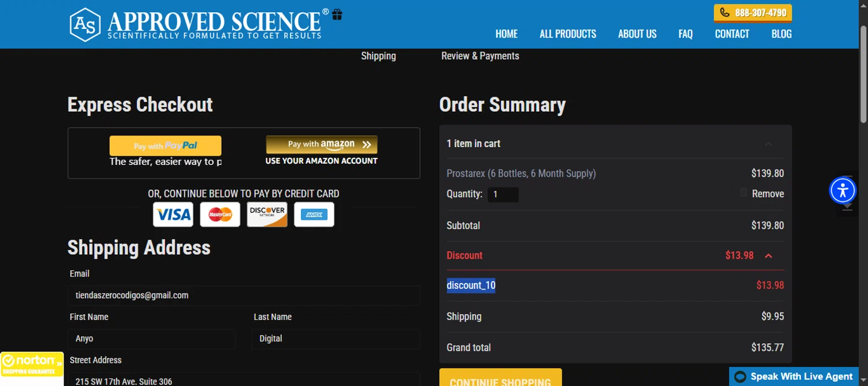Click Prostarex (6 Bottles, 6 Month Supply)
868x386 pixels.
pyautogui.click(x=521, y=174)
